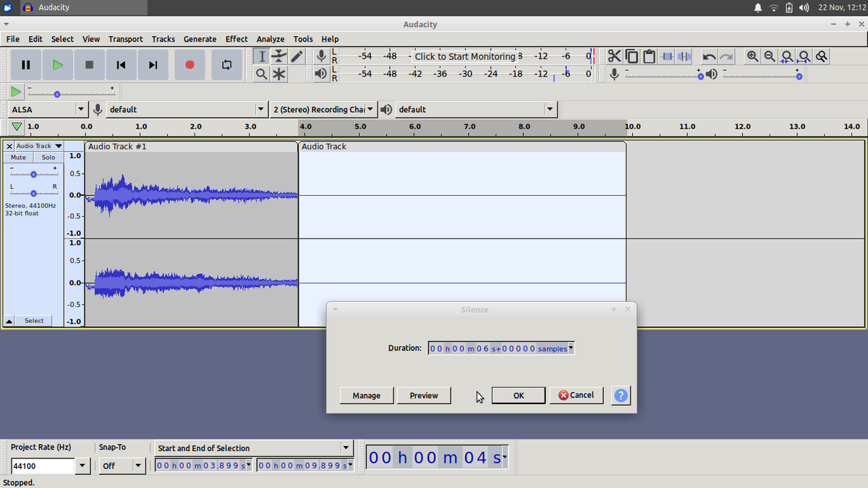Open the Copy icon in the edit toolbar

(631, 56)
